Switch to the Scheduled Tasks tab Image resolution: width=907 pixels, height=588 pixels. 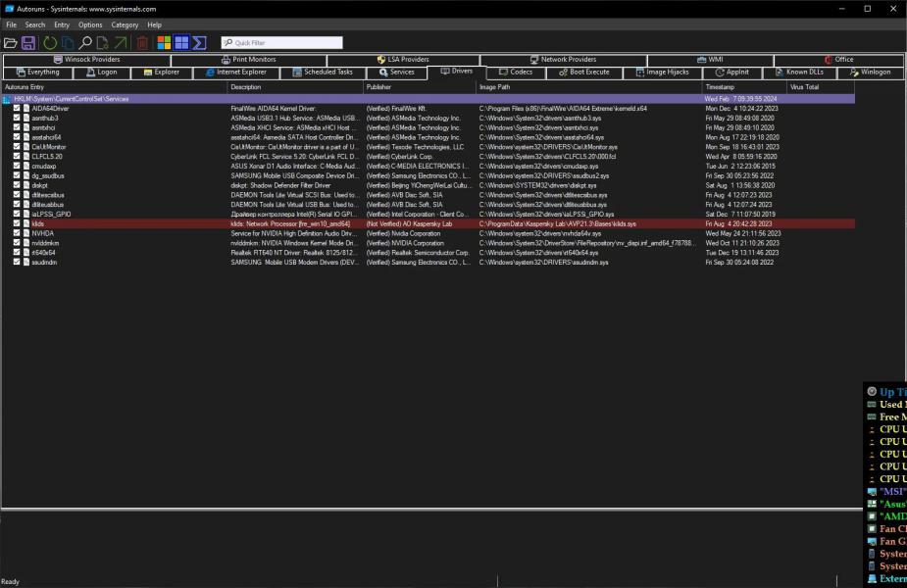pyautogui.click(x=323, y=73)
